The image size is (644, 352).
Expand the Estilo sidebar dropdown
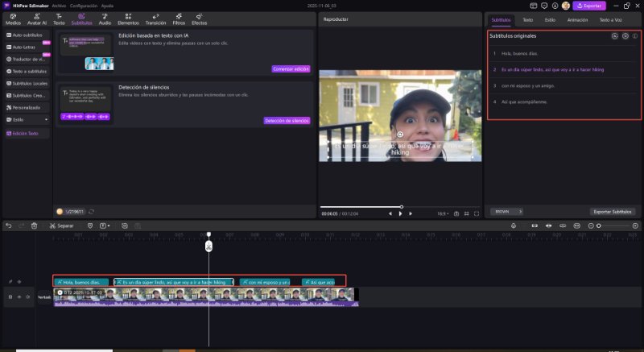pos(47,119)
